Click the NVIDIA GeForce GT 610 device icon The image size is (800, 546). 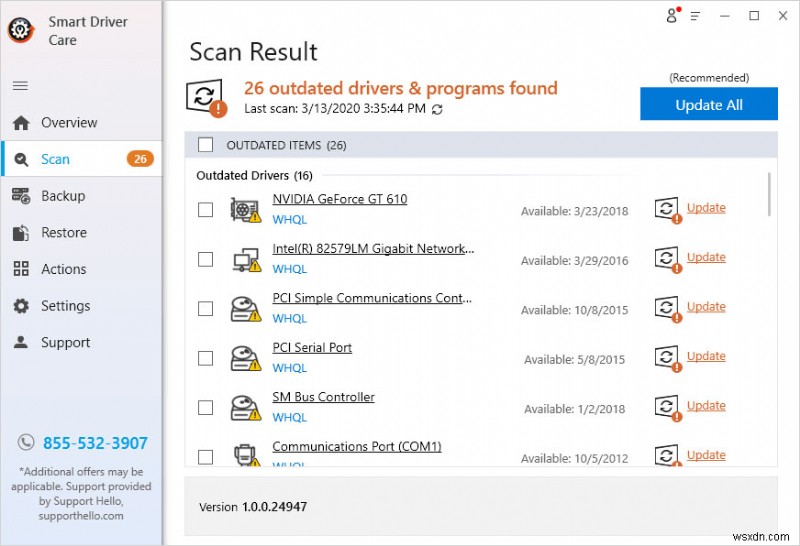coord(246,209)
